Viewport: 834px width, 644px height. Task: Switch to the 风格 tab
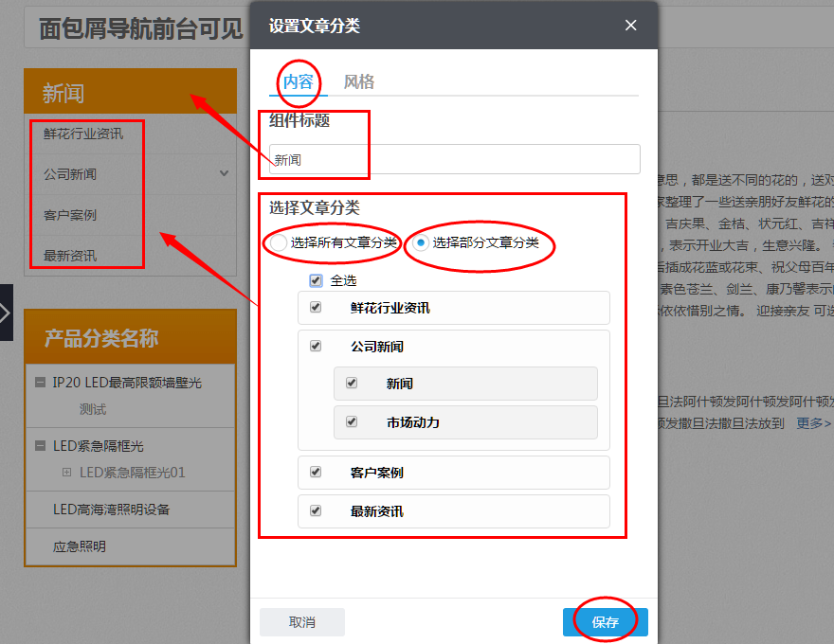(358, 82)
